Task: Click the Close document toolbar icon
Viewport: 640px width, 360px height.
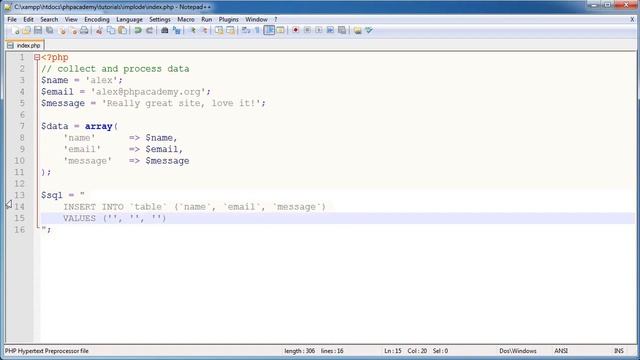Action: 62,31
